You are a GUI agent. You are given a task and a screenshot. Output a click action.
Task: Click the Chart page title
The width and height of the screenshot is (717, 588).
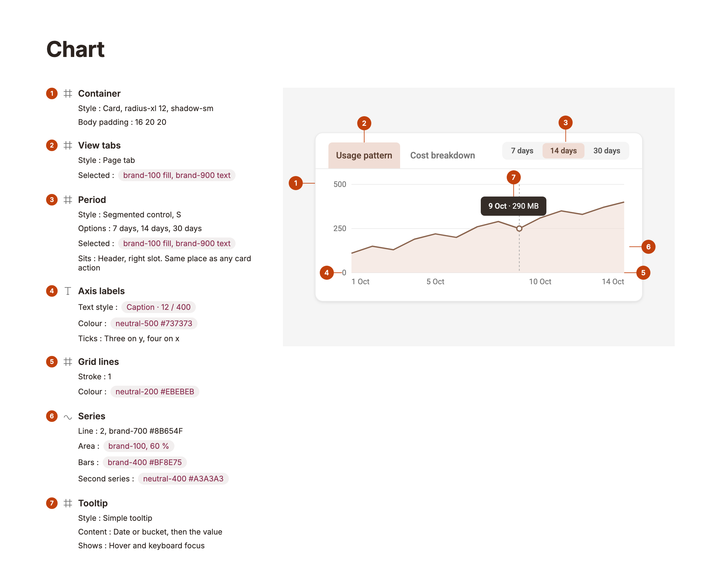pyautogui.click(x=75, y=49)
